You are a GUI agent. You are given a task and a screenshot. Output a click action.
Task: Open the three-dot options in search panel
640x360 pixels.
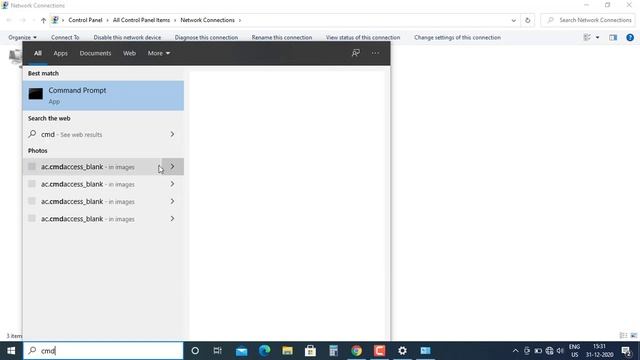pyautogui.click(x=375, y=53)
